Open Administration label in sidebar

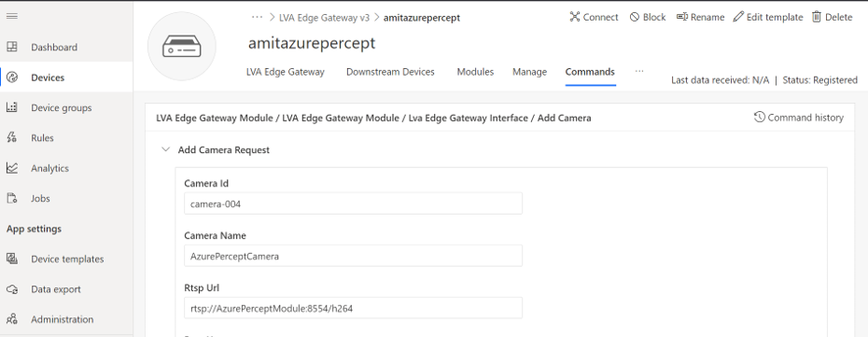tap(62, 318)
